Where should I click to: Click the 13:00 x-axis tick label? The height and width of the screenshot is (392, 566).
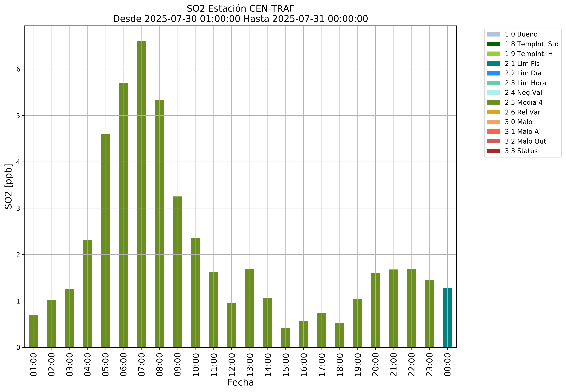pos(250,364)
